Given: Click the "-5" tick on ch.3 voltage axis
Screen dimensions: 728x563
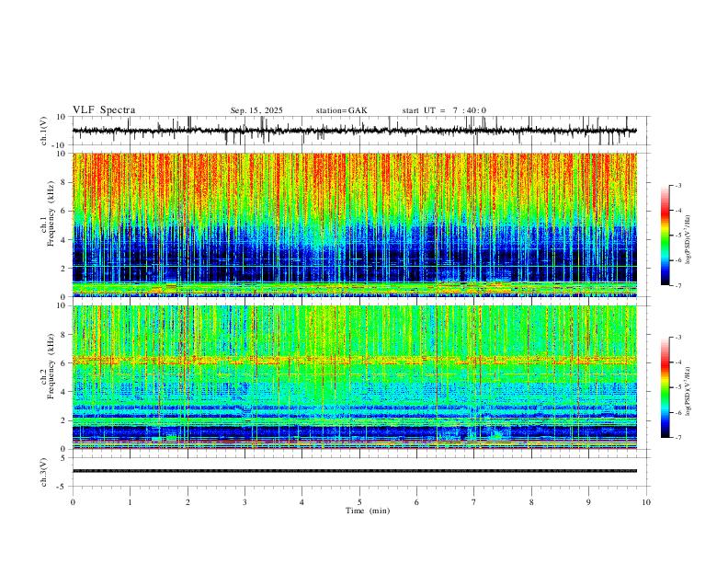Looking at the screenshot, I should tap(63, 487).
